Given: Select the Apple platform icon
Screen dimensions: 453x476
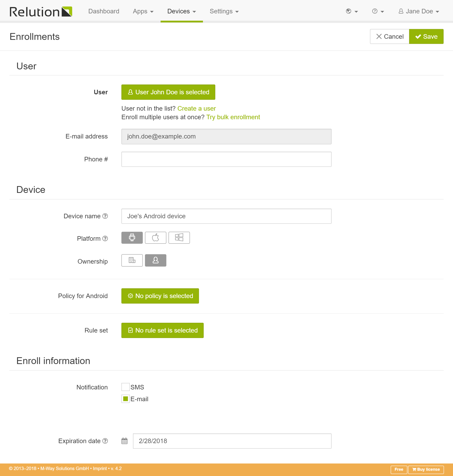Looking at the screenshot, I should [156, 238].
